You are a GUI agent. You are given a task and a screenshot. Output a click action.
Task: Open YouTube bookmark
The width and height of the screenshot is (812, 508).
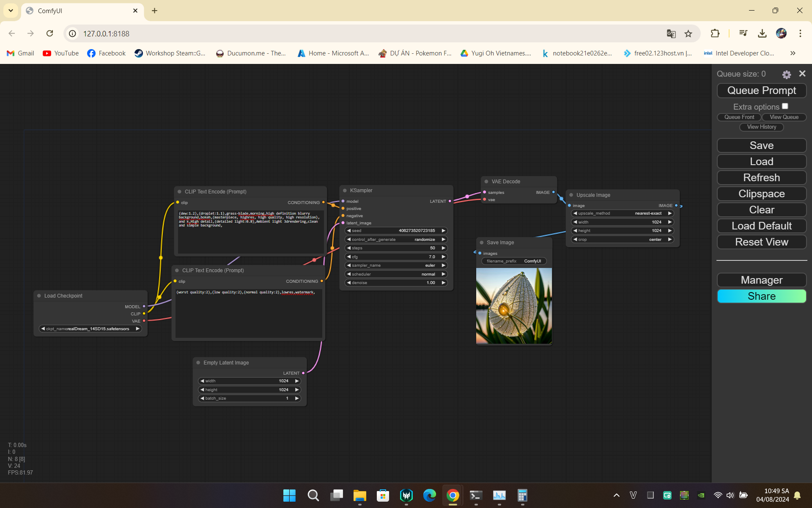[x=61, y=53]
